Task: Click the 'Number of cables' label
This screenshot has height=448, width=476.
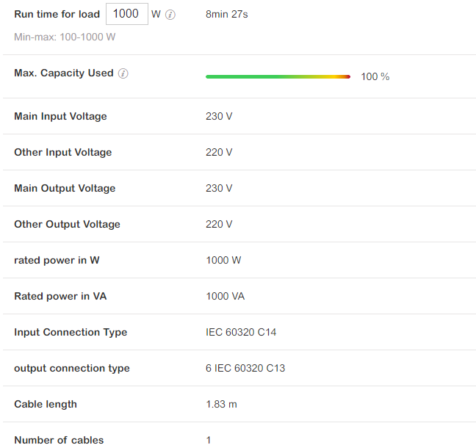Action: (x=59, y=440)
